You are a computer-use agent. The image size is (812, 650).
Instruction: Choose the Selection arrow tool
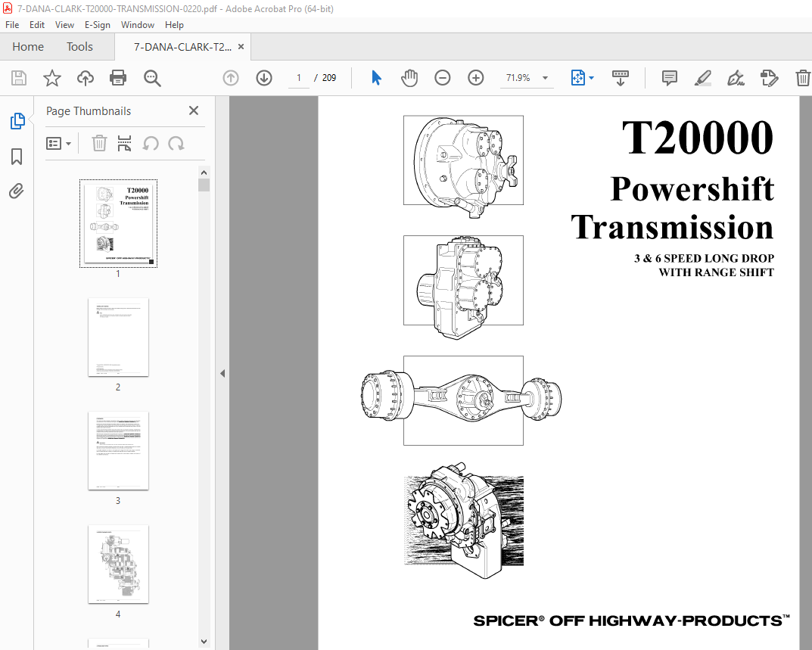(x=376, y=78)
